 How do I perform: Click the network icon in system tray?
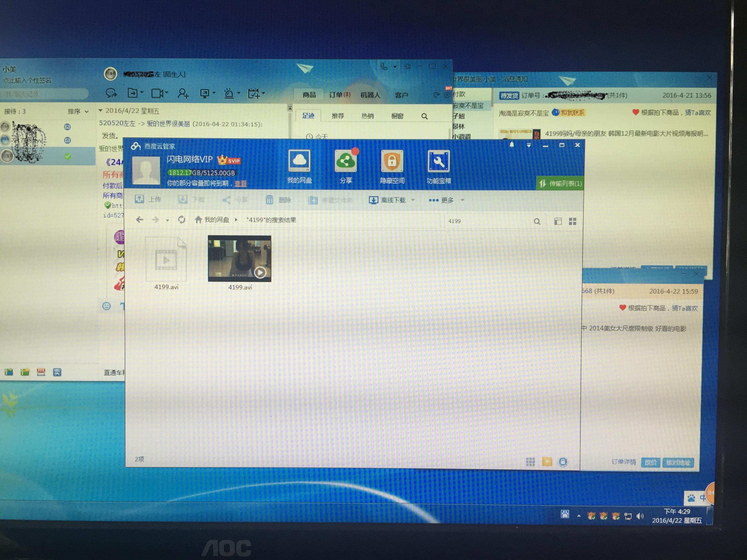(628, 516)
